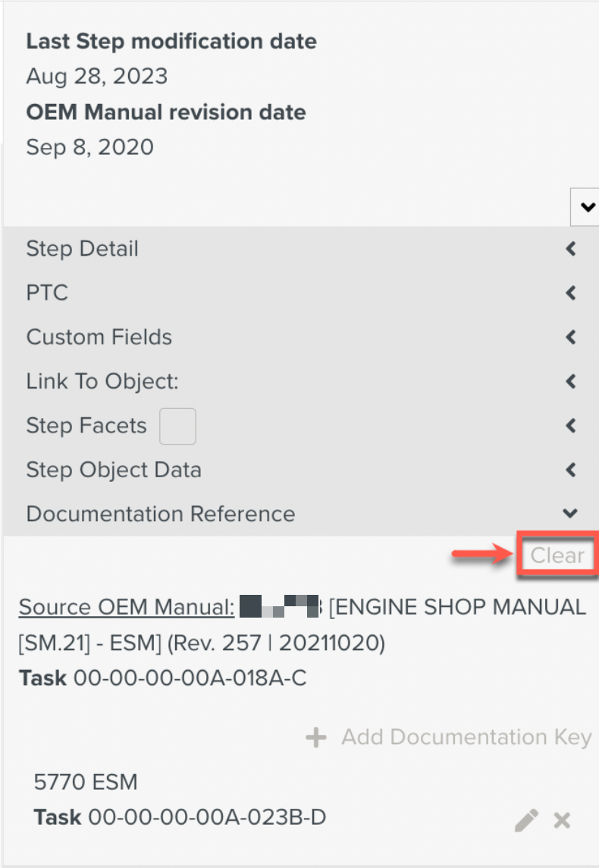The width and height of the screenshot is (599, 868).
Task: Click the plus icon for adding documentation key
Action: pyautogui.click(x=315, y=737)
